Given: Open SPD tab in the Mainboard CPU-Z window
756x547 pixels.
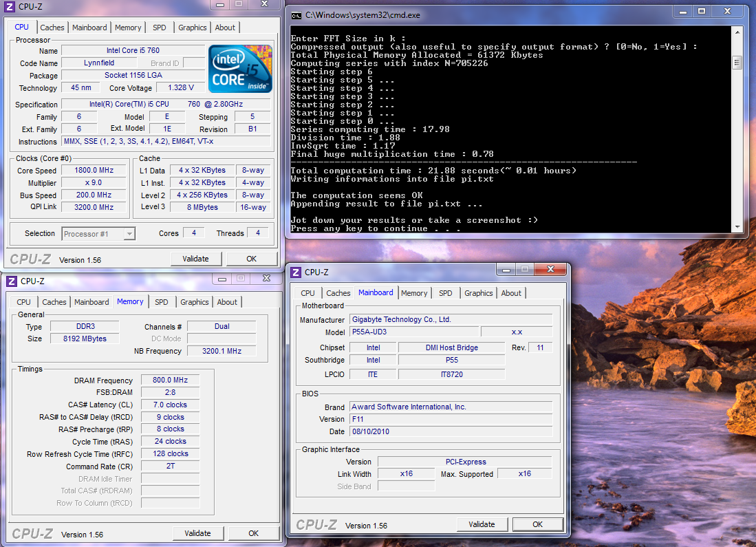Looking at the screenshot, I should 446,293.
